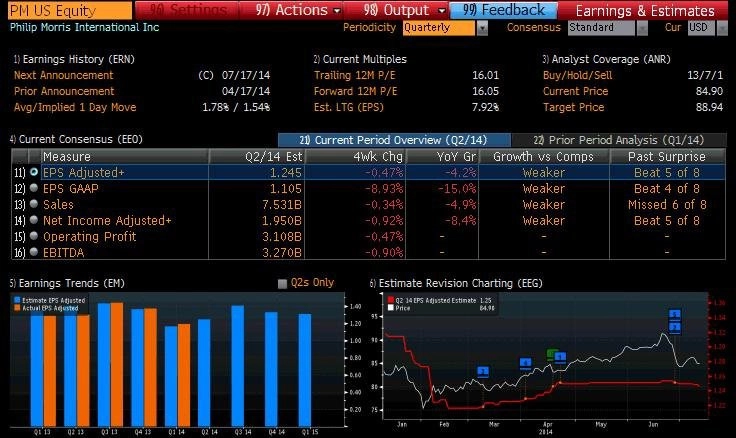Click the Est. LTG (EPS) value 7.92%
This screenshot has width=736, height=438.
[x=485, y=107]
